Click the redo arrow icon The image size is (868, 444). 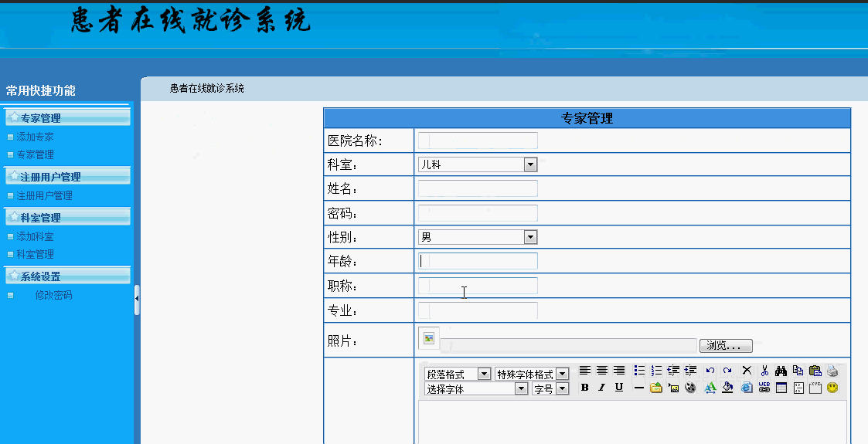pos(727,371)
